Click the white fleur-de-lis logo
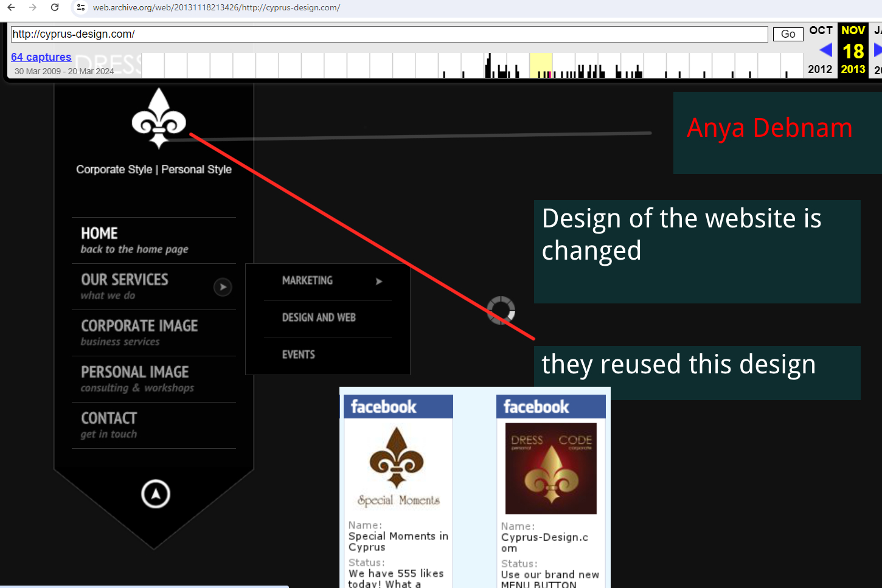Image resolution: width=882 pixels, height=588 pixels. [159, 119]
